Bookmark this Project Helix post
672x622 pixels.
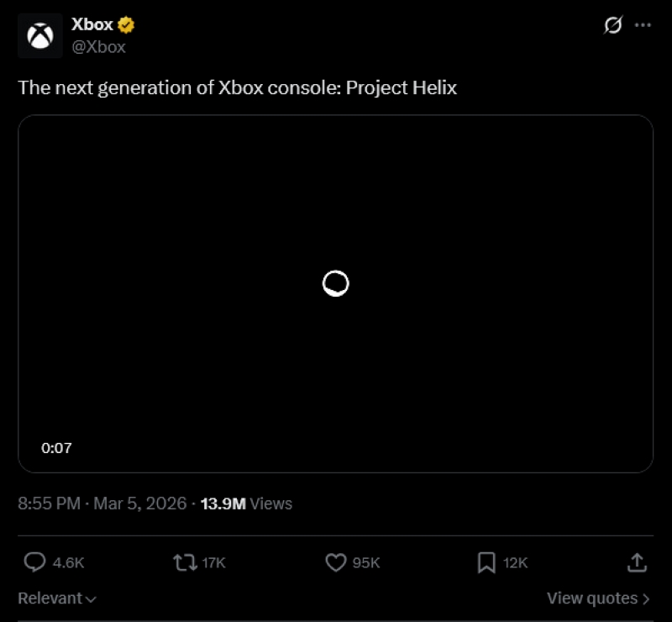click(x=486, y=562)
